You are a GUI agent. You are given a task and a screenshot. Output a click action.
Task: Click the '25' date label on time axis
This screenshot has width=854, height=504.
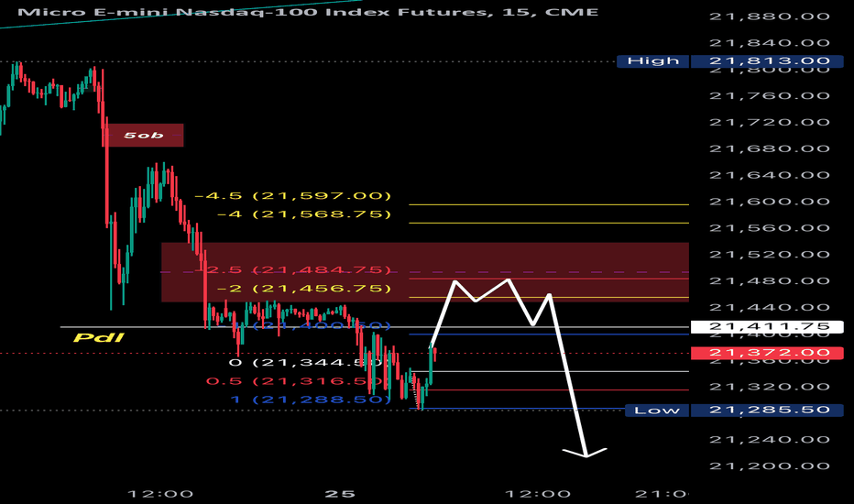point(340,494)
